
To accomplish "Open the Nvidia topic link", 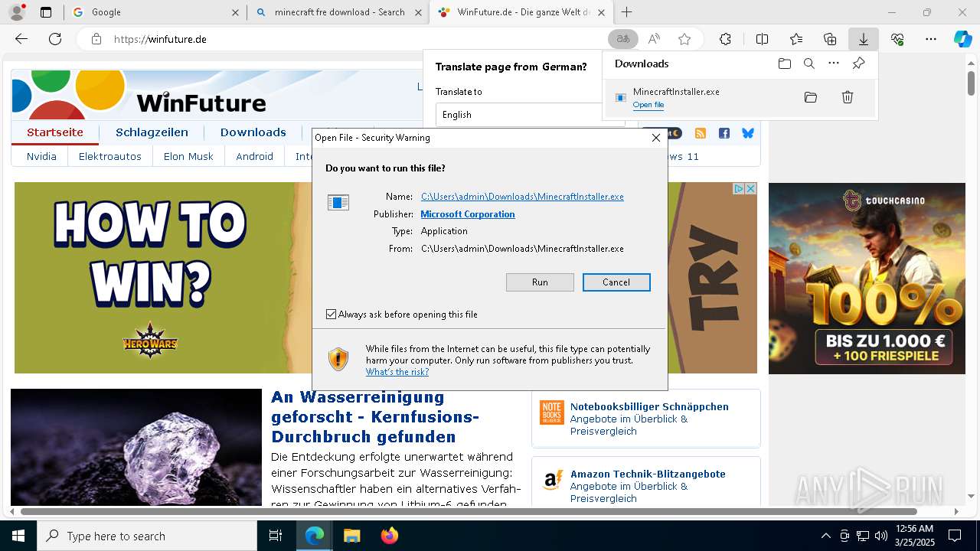I will pyautogui.click(x=41, y=156).
